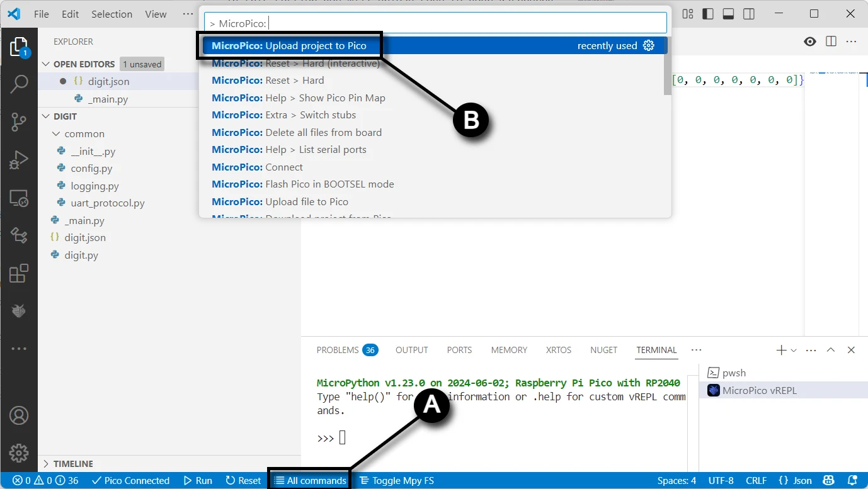The height and width of the screenshot is (489, 868).
Task: Toggle Mpy FS in status bar
Action: click(397, 481)
